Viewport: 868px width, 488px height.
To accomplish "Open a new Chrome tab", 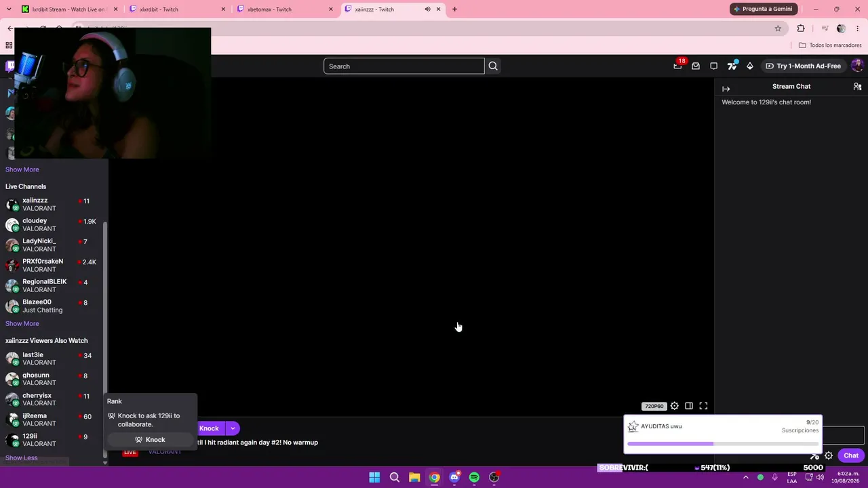I will (454, 9).
